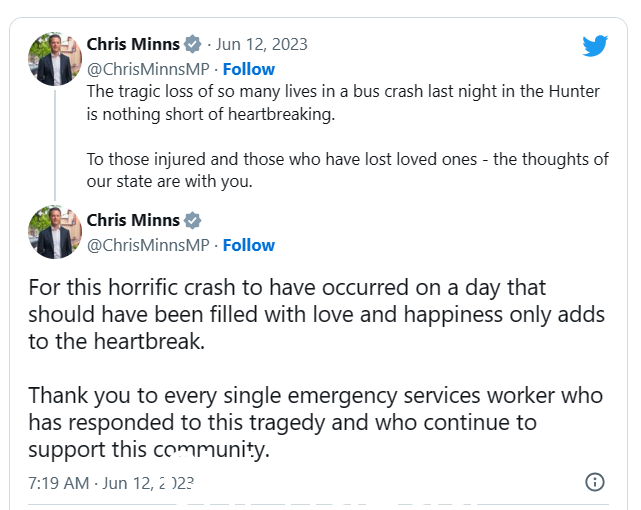Follow Chris Minns from the first tweet
Screen dimensions: 641x510
[249, 69]
